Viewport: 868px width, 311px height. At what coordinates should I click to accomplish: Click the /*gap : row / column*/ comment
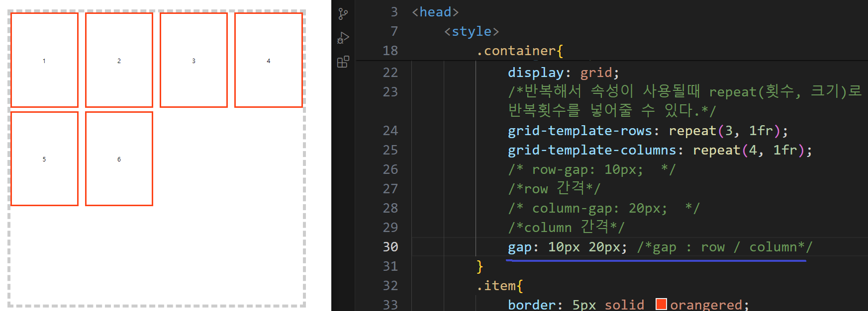click(x=725, y=247)
